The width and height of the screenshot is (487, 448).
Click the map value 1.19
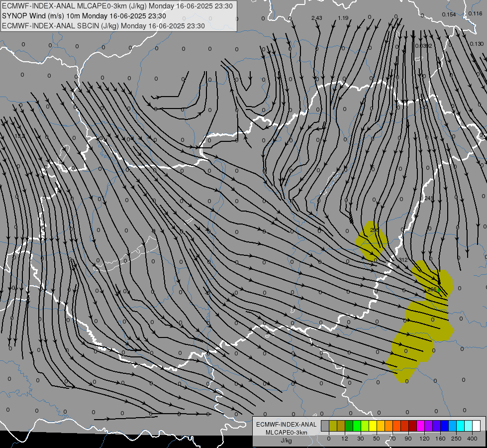343,18
